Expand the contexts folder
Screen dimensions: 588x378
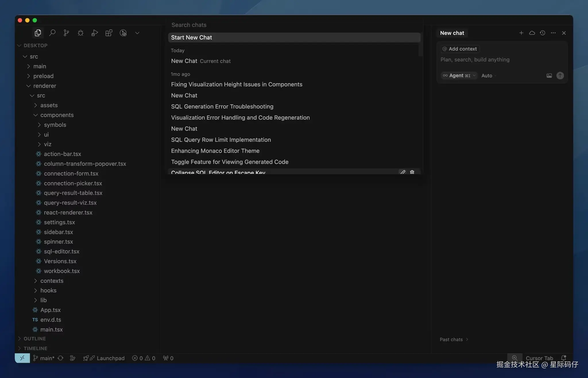tap(52, 281)
